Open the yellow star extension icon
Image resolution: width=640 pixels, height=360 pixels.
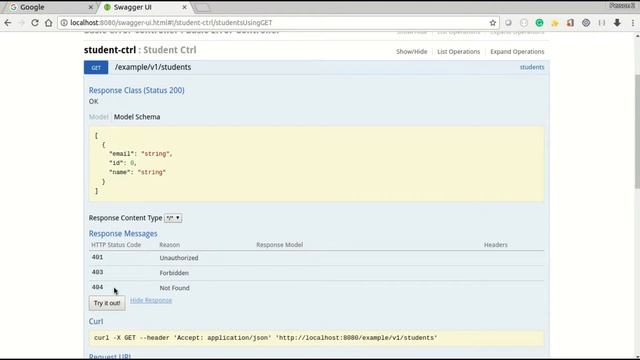(555, 23)
